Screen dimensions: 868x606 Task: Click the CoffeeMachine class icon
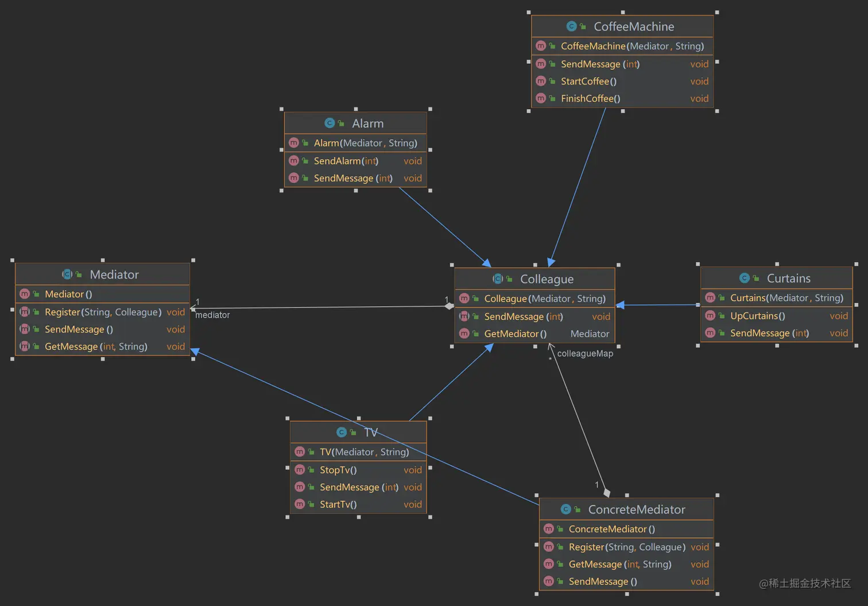coord(571,26)
